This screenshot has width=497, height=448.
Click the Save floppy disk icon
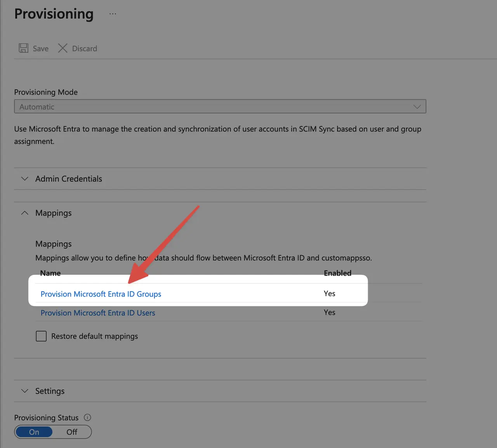tap(24, 48)
